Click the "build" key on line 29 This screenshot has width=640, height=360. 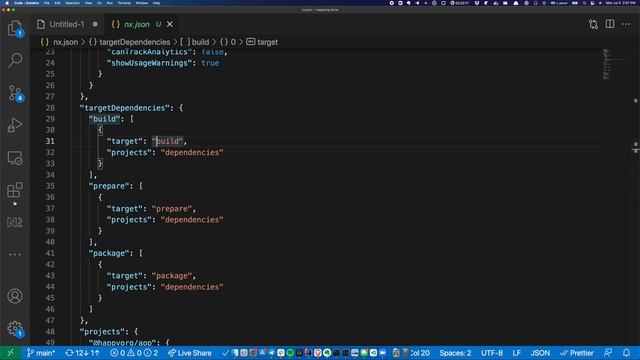click(104, 119)
